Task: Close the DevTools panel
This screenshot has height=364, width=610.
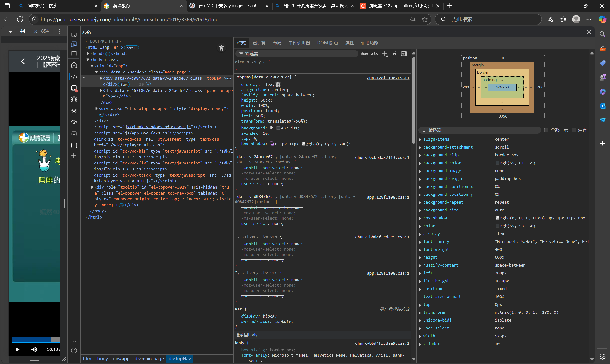Action: [589, 32]
